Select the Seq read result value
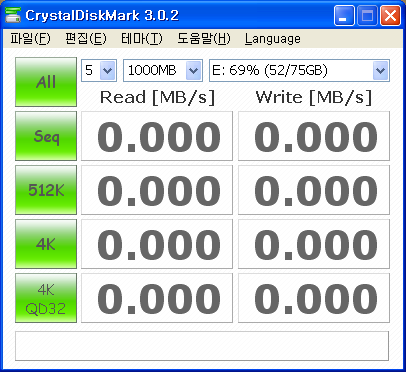 tap(157, 136)
